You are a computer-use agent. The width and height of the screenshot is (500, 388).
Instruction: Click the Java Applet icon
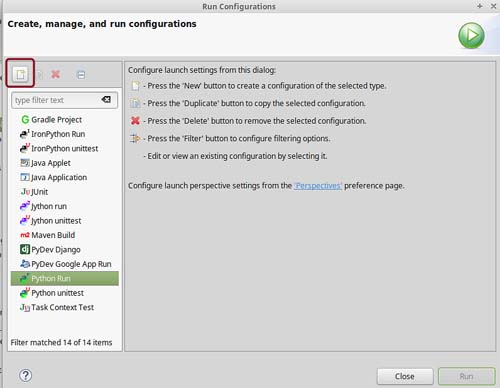coord(25,163)
